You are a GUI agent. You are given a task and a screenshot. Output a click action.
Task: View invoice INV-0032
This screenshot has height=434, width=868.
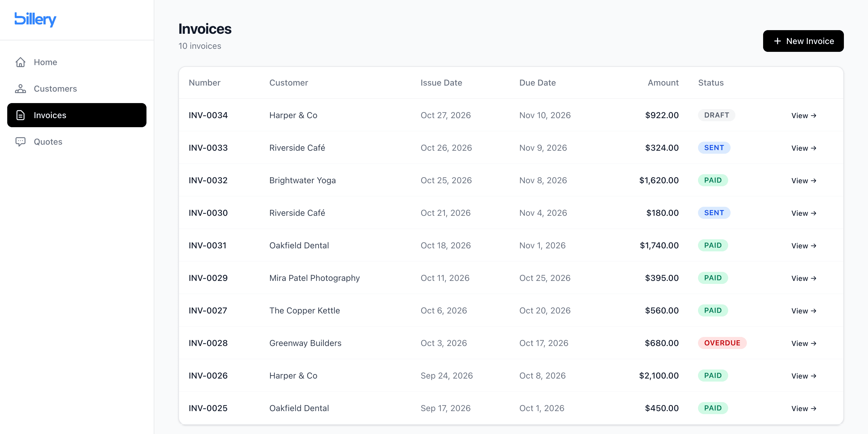(x=804, y=181)
